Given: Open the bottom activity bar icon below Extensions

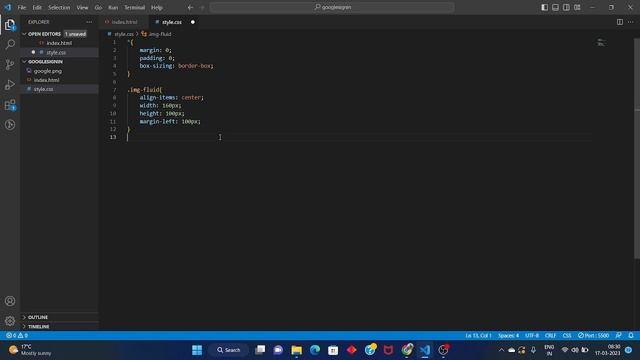Looking at the screenshot, I should click(x=10, y=125).
